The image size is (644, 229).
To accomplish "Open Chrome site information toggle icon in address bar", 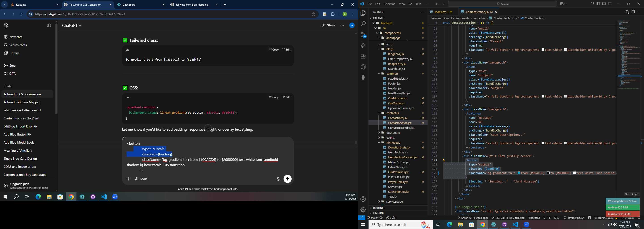I will [30, 14].
